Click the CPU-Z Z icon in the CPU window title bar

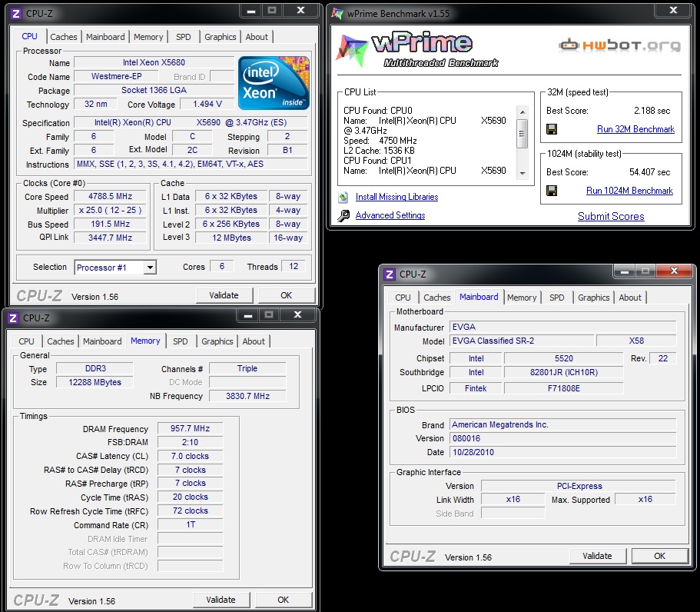pos(15,14)
